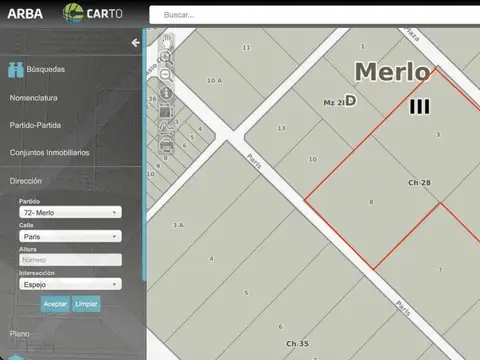Select the distance measuring tool
This screenshot has height=360, width=480.
[x=166, y=128]
